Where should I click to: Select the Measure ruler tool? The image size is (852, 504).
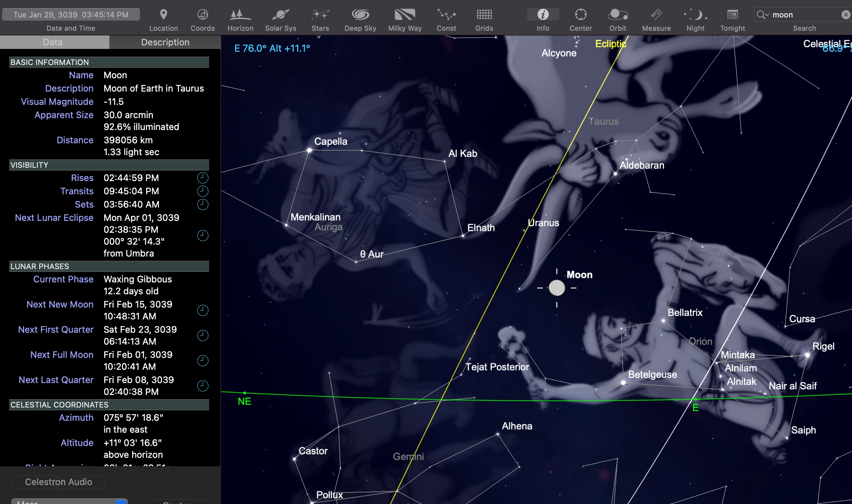point(656,15)
